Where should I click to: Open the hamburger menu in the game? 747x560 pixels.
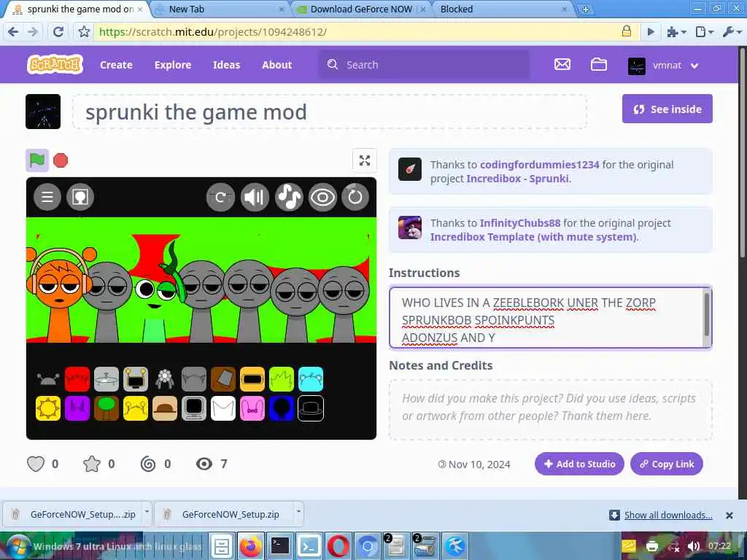[47, 197]
